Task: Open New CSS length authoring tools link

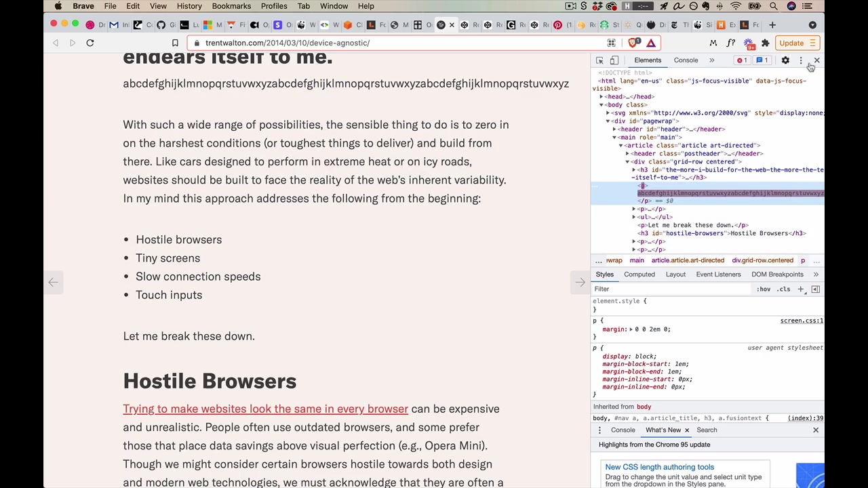Action: [659, 467]
